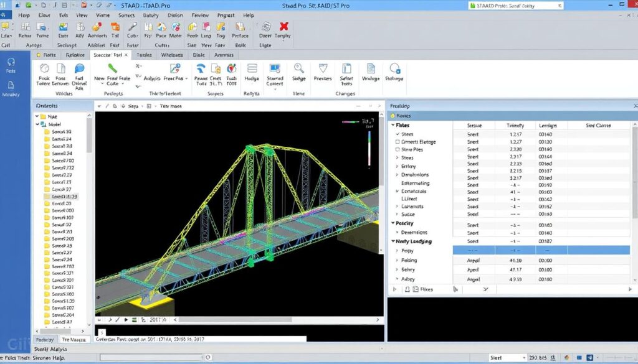Click the Lang icon in top ribbon
Viewport: 638px width, 364px height.
[x=206, y=27]
